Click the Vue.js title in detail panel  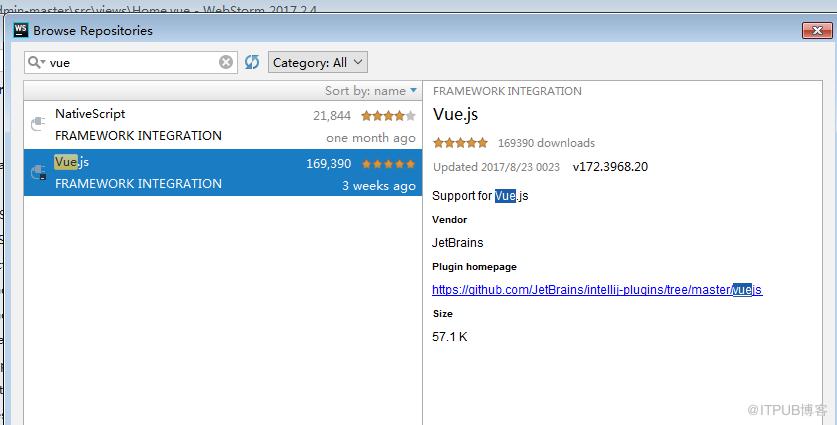coord(455,114)
